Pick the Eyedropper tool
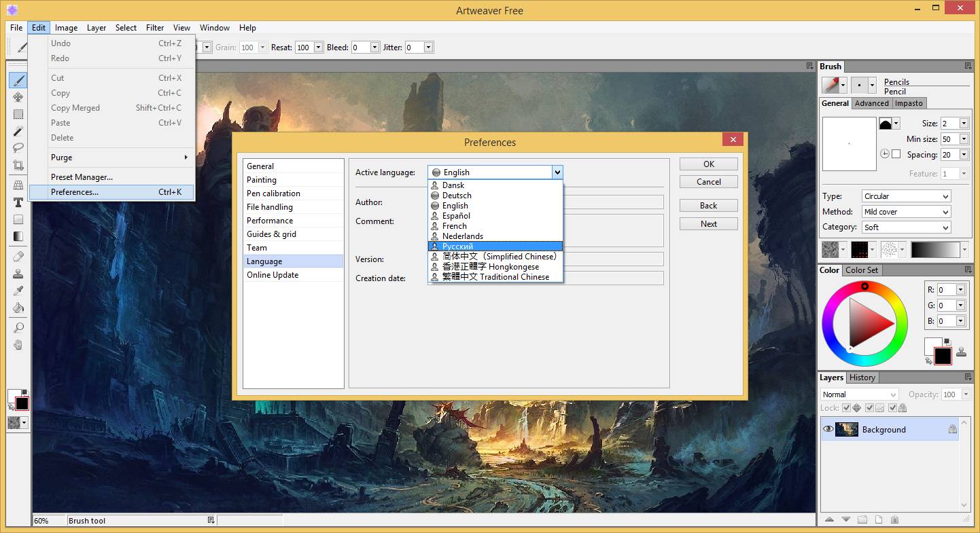980x533 pixels. pos(18,291)
